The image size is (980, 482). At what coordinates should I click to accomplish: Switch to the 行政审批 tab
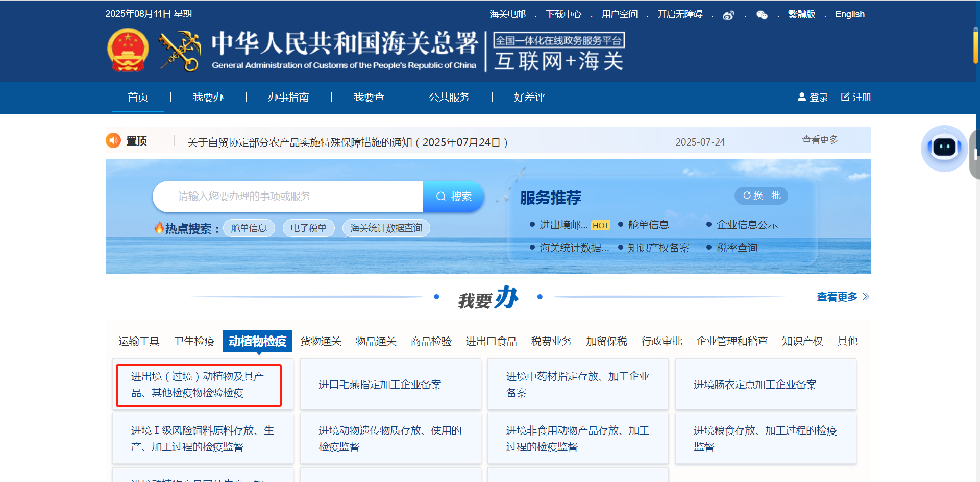(661, 341)
